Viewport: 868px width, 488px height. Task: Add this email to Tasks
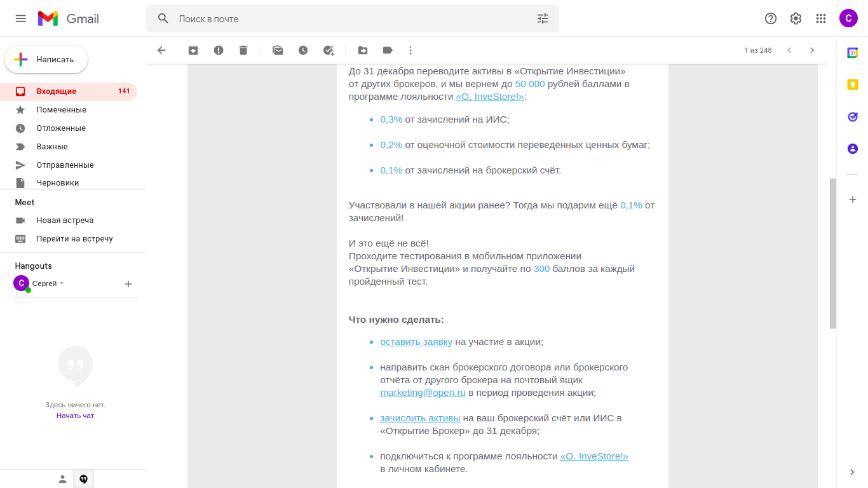coord(329,50)
